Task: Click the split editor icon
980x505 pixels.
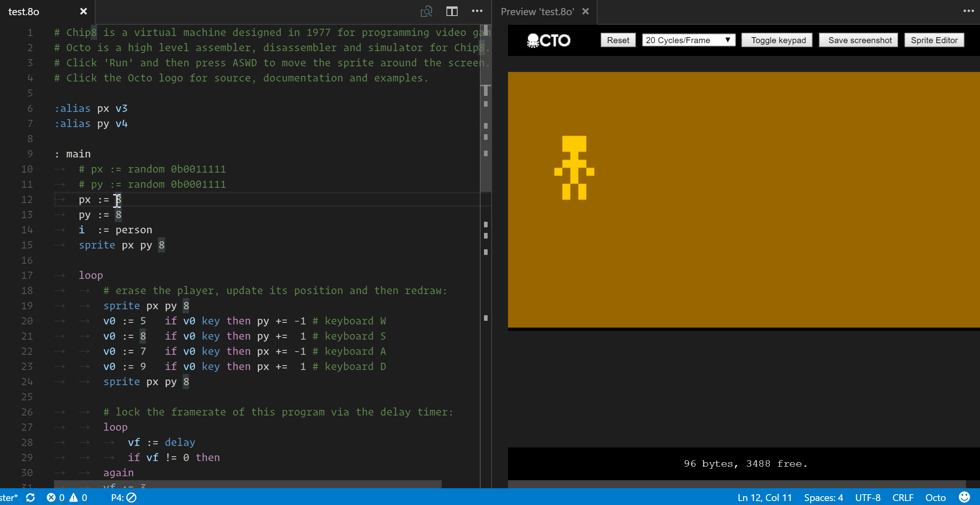Action: point(452,12)
